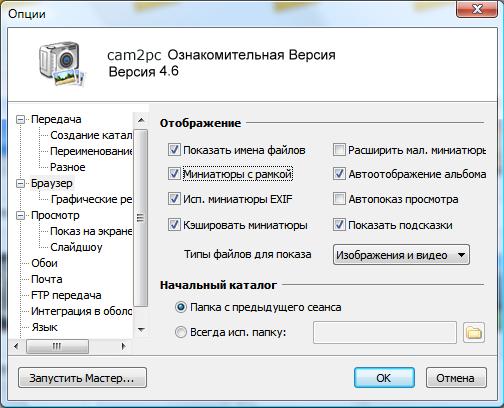Click the cam2pc camera logo icon
The image size is (504, 408).
pyautogui.click(x=61, y=63)
